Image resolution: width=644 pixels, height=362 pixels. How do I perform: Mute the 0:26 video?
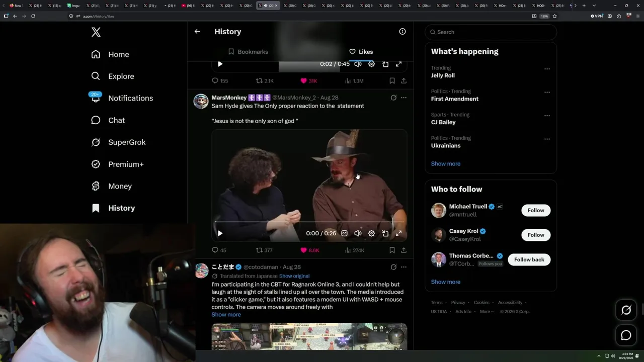click(x=358, y=233)
